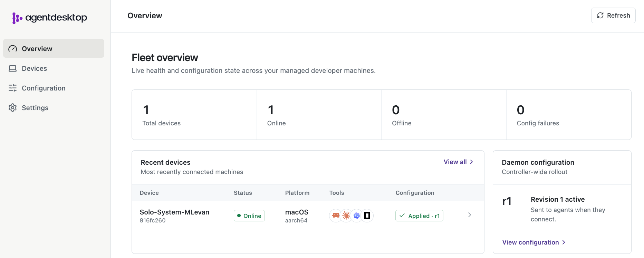Click the Status column header

[x=243, y=193]
